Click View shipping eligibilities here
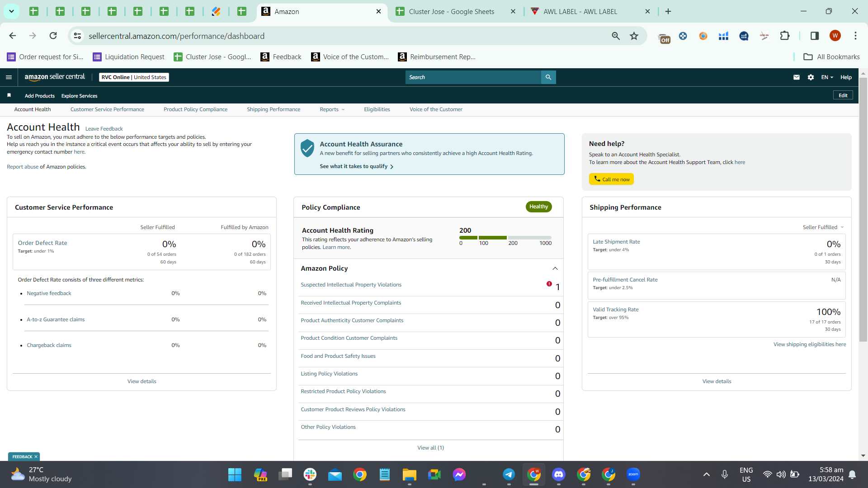 [810, 344]
